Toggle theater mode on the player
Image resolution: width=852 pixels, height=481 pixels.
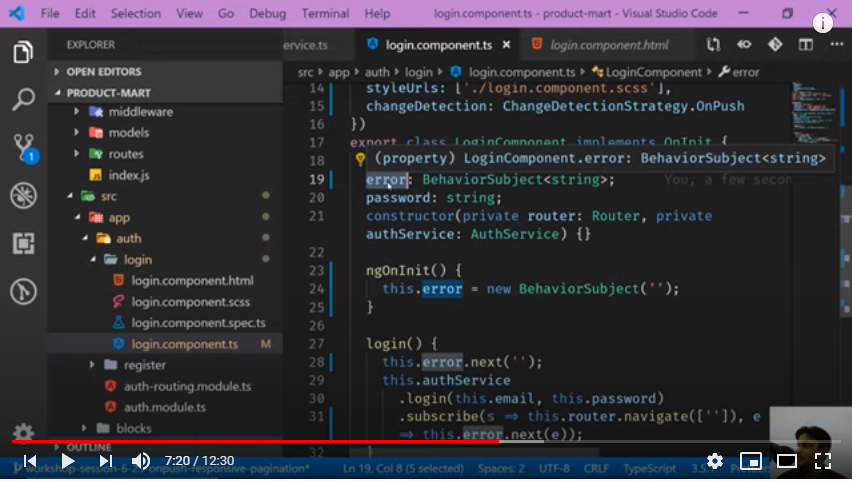click(x=787, y=461)
